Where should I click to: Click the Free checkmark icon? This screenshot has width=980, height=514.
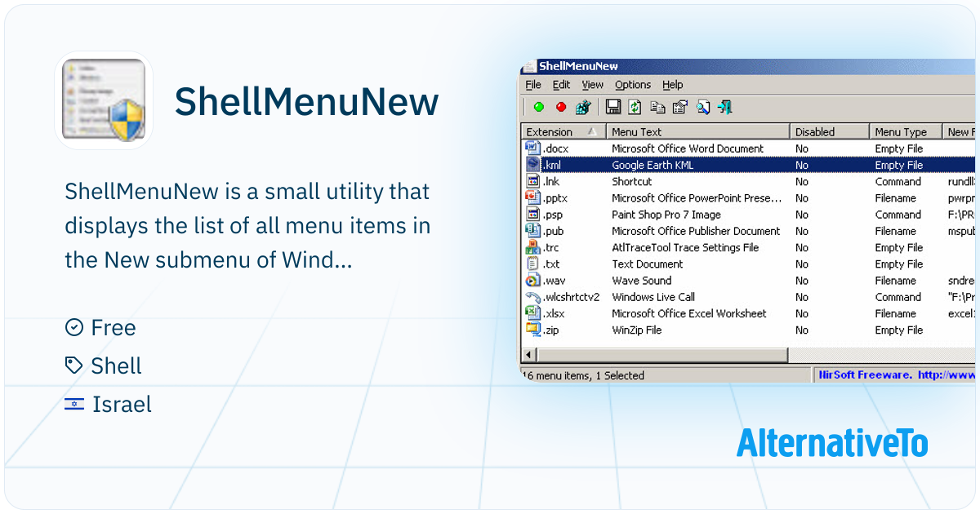pos(74,327)
